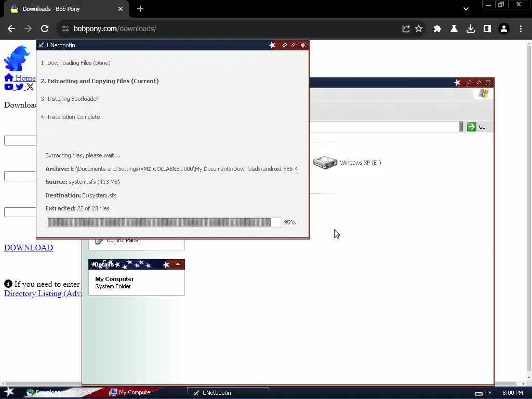Open the YouTube social icon
The width and height of the screenshot is (532, 399).
[9, 87]
